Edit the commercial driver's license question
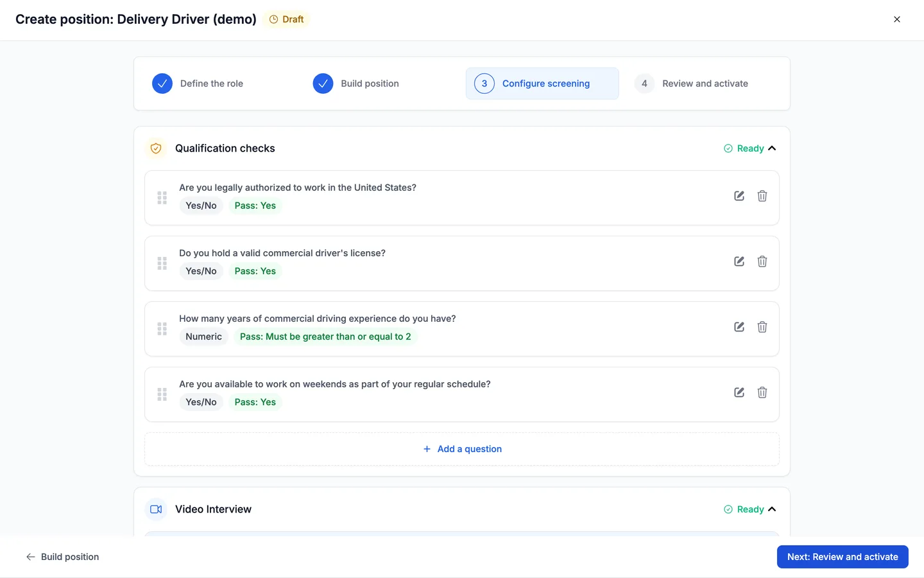This screenshot has height=578, width=924. (739, 261)
